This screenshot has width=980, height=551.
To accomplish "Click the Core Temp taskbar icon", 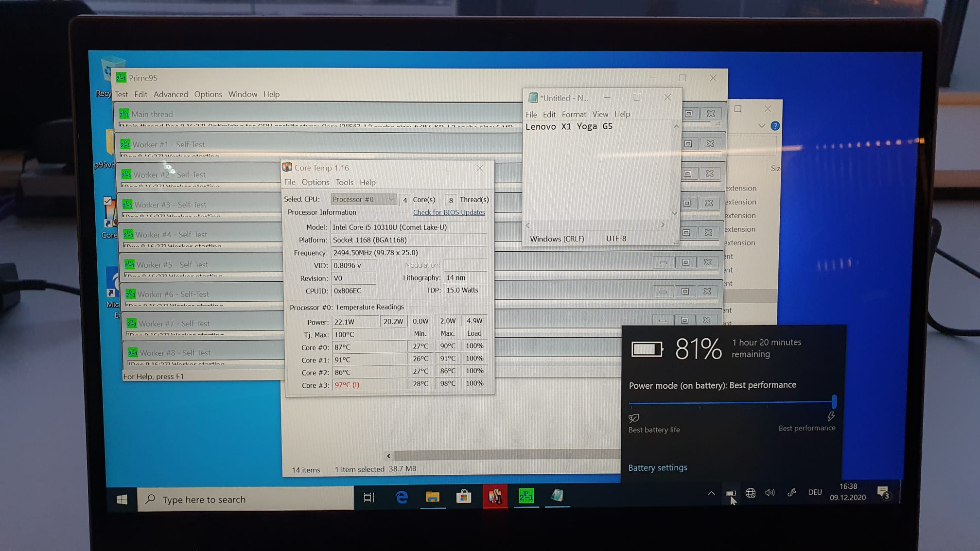I will [x=495, y=497].
